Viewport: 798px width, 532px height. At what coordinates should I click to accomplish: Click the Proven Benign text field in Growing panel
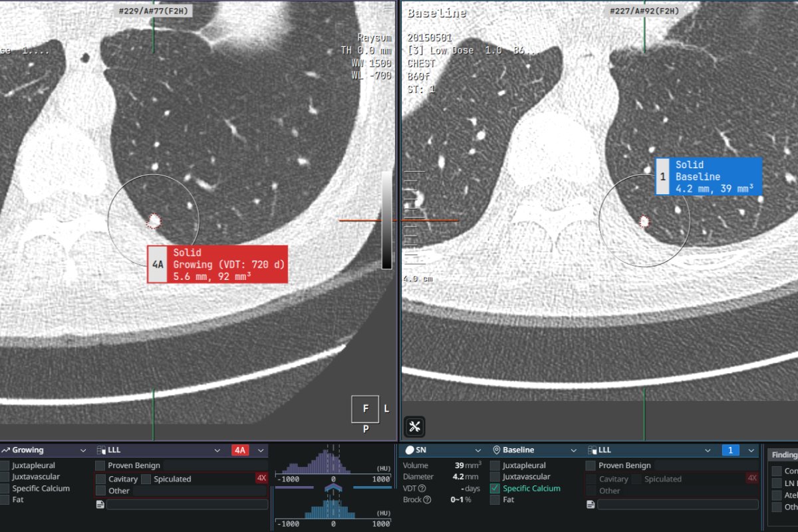tap(215, 465)
